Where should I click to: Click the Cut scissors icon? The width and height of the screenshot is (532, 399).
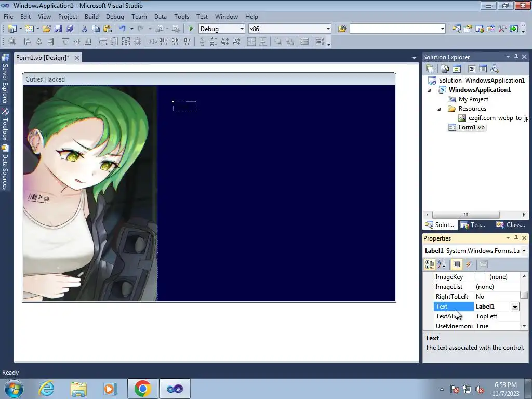coord(85,29)
